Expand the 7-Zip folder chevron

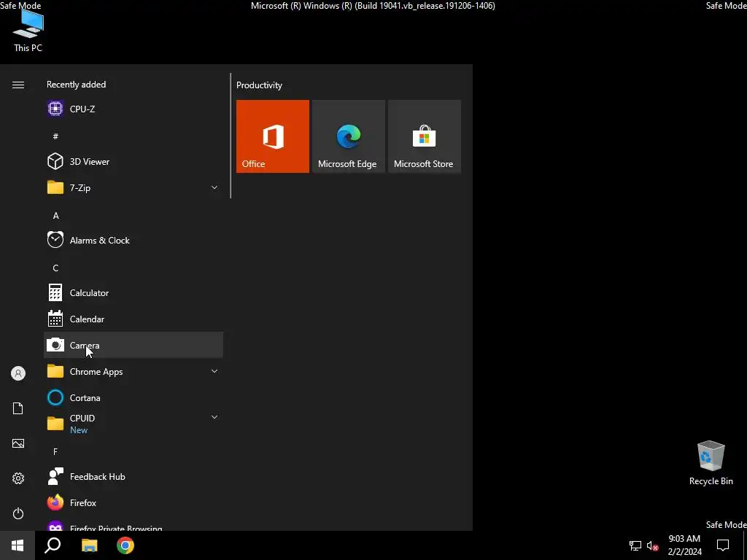(214, 187)
